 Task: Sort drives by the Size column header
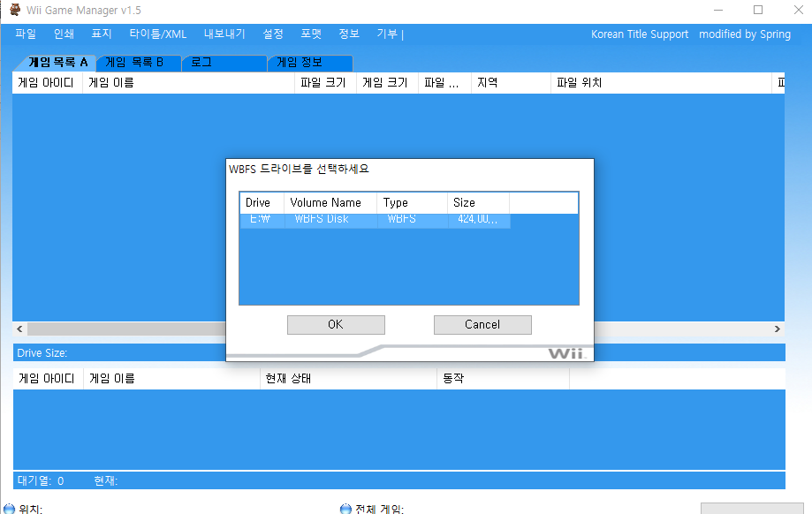click(x=479, y=203)
